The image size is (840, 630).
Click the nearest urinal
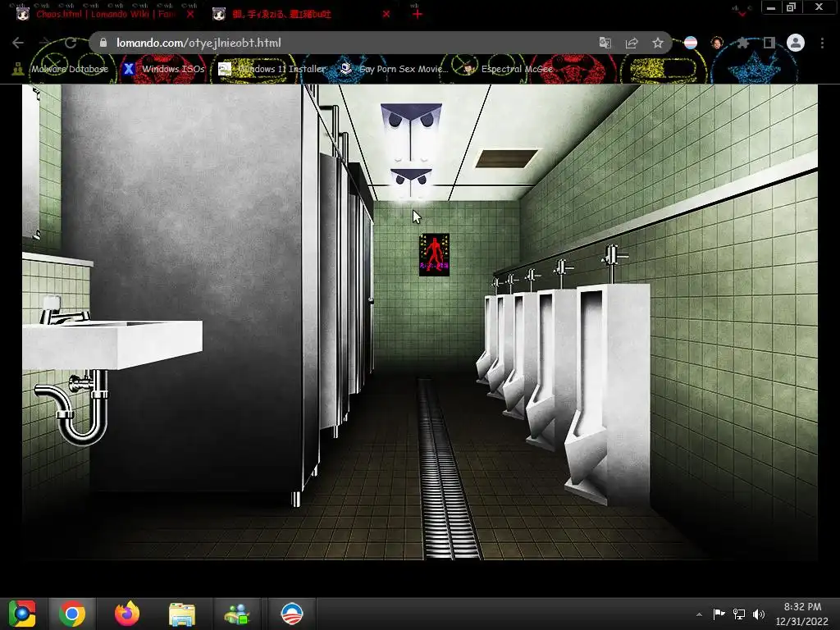(608, 394)
